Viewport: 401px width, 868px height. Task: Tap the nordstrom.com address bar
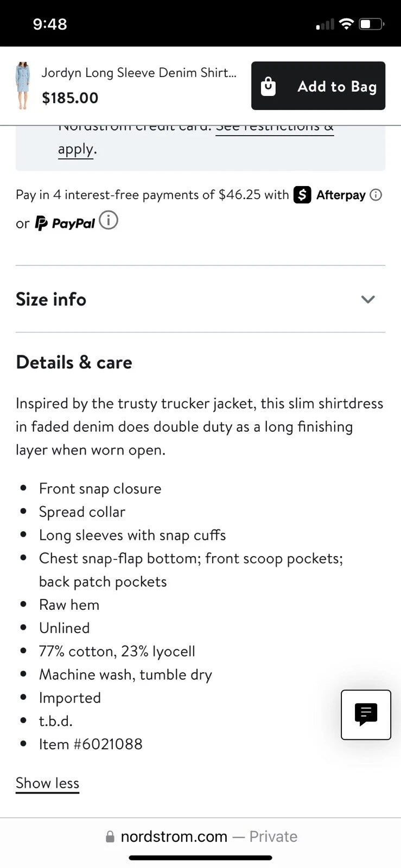point(201,837)
